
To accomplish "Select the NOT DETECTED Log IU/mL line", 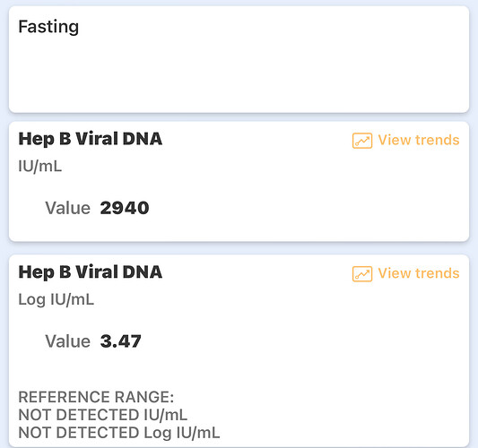I will pos(119,433).
